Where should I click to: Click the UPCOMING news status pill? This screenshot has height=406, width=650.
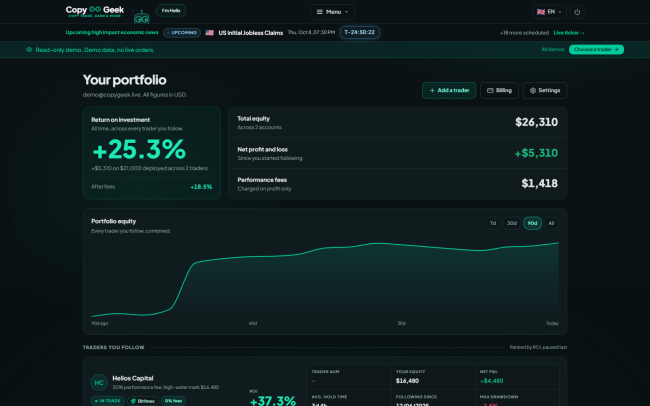coord(182,32)
